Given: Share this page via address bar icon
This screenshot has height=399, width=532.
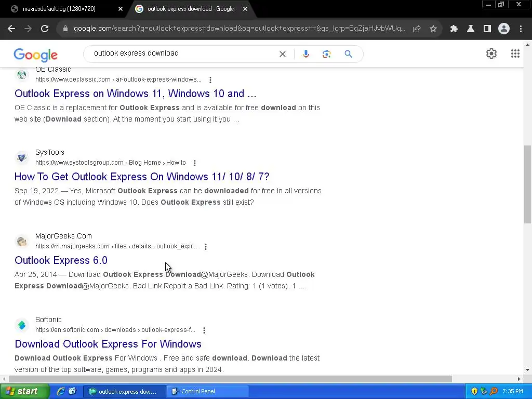Looking at the screenshot, I should [x=417, y=29].
